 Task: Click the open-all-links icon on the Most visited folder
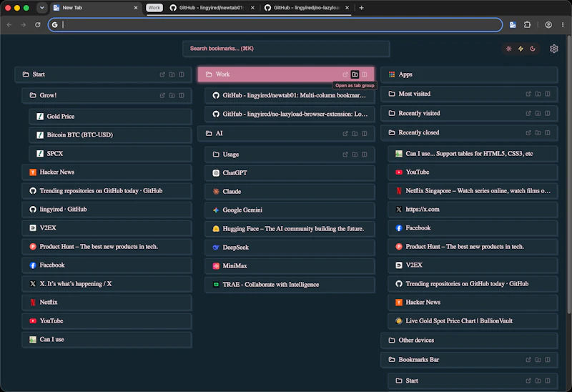[x=528, y=94]
